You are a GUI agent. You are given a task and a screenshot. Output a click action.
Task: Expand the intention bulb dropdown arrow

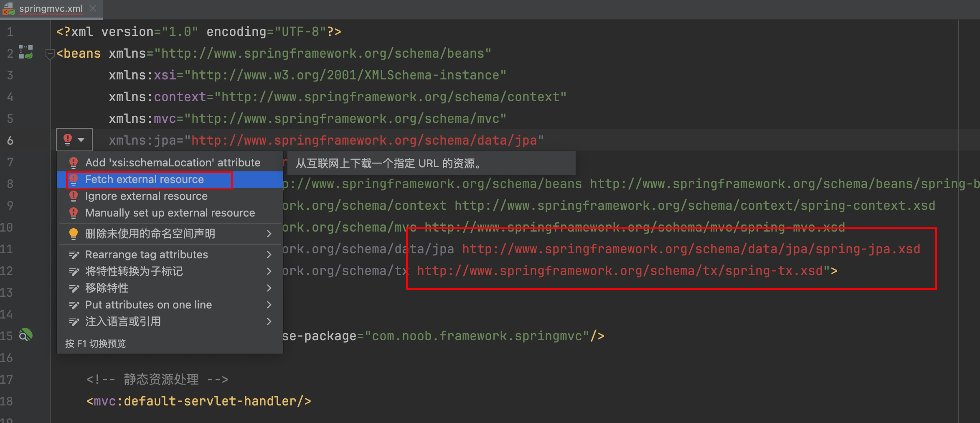81,140
